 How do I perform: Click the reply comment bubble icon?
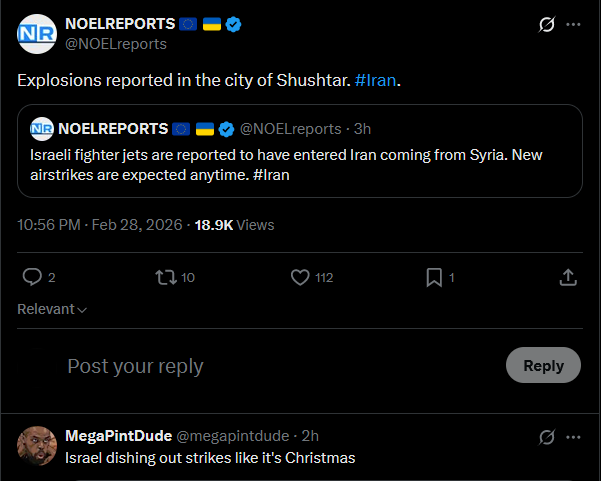pyautogui.click(x=32, y=277)
